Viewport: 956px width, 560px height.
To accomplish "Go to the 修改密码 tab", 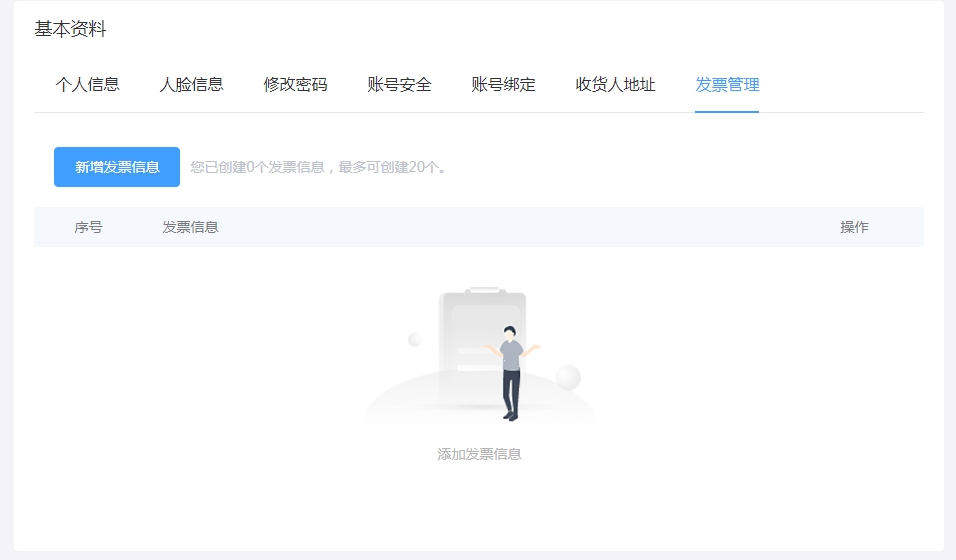I will pyautogui.click(x=295, y=84).
